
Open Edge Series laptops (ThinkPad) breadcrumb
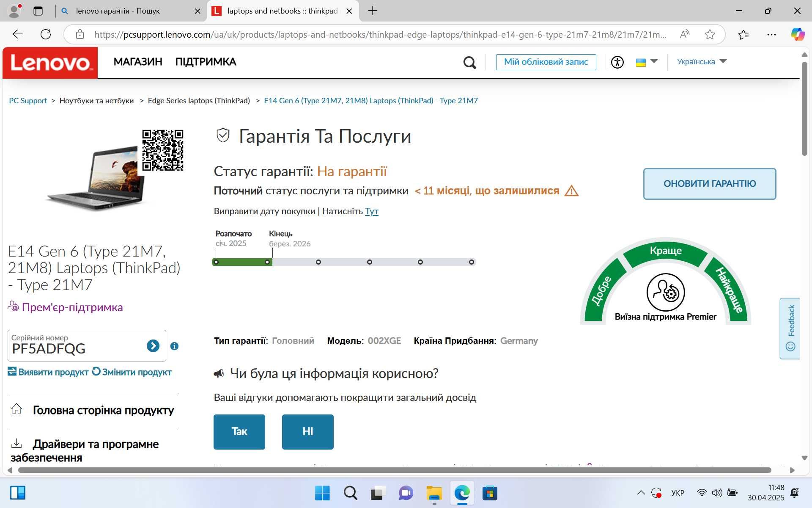tap(199, 101)
